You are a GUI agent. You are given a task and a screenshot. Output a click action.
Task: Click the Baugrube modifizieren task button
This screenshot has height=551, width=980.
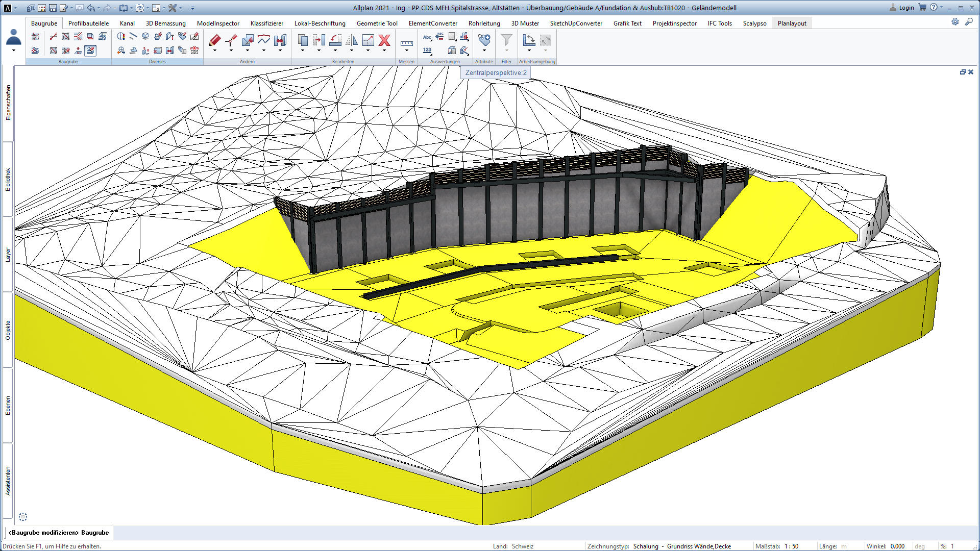click(x=59, y=532)
